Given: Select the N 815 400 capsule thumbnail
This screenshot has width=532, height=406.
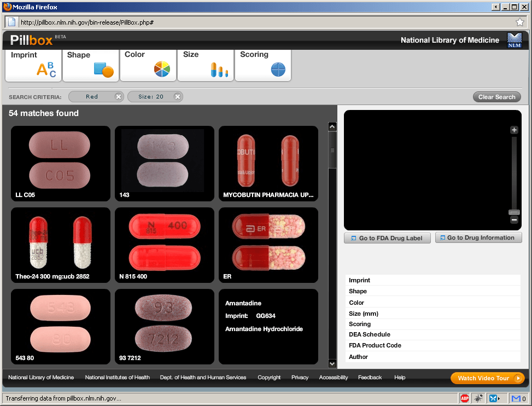Looking at the screenshot, I should 164,245.
